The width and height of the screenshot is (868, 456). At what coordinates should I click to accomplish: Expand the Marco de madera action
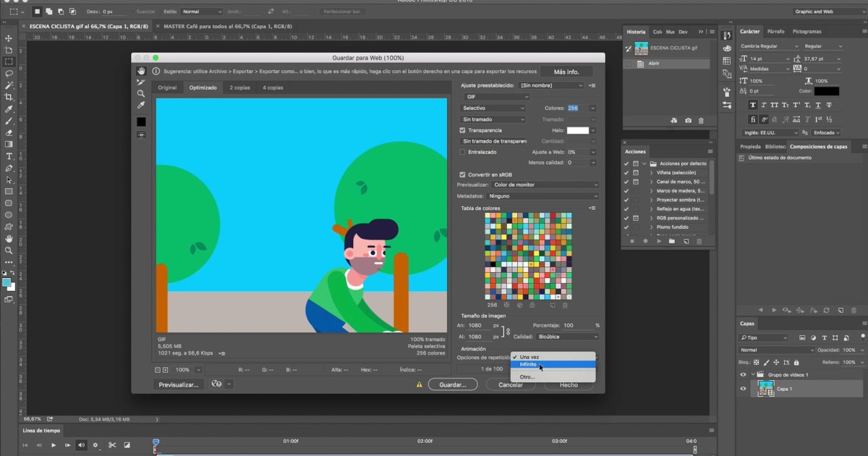pos(651,190)
